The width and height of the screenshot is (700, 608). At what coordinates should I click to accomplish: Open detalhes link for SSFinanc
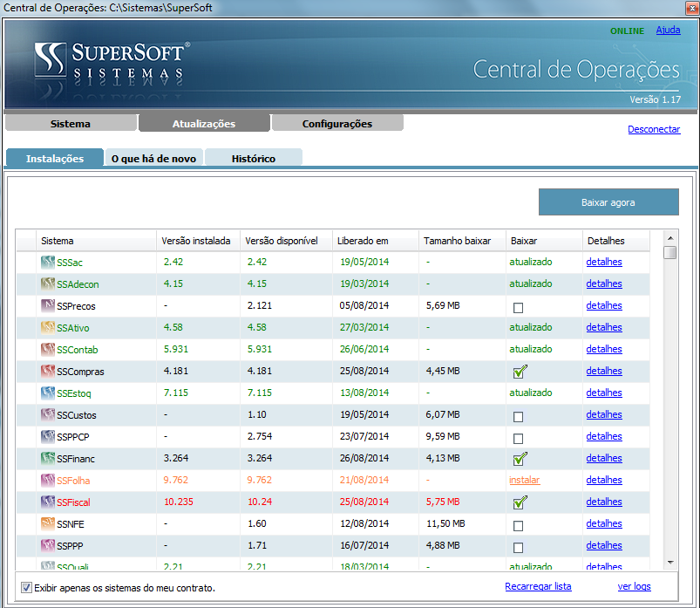coord(603,458)
